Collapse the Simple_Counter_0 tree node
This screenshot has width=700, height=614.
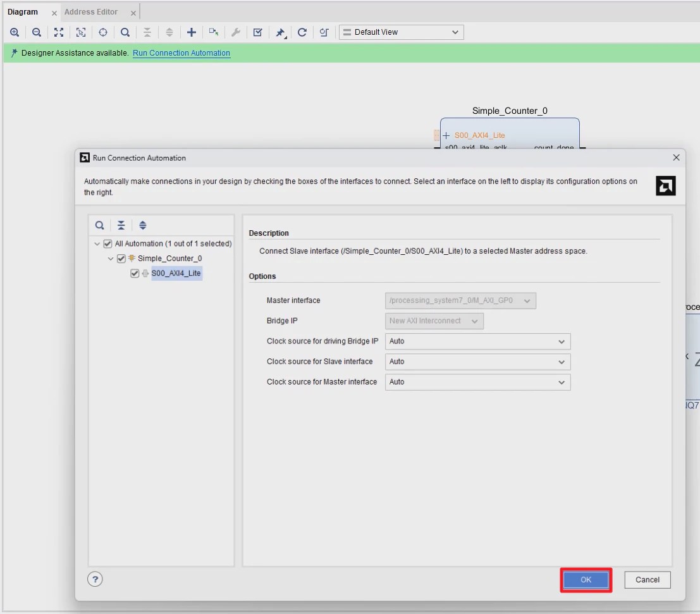pyautogui.click(x=110, y=258)
